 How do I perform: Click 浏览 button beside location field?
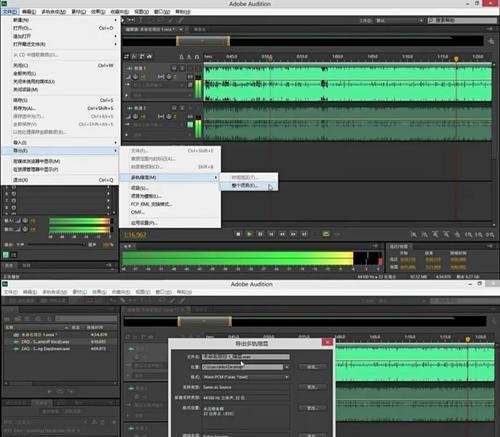[x=312, y=367]
